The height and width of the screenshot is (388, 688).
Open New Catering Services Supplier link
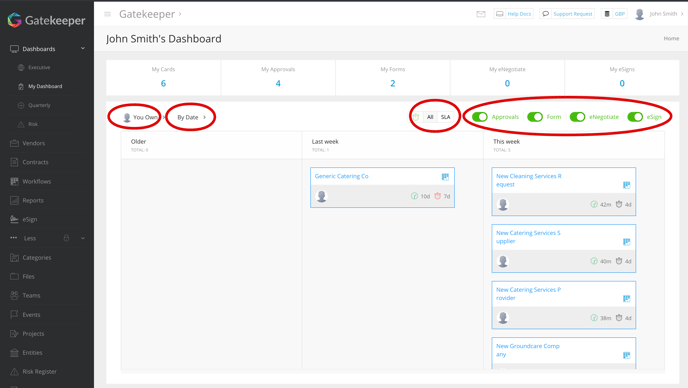(x=528, y=237)
